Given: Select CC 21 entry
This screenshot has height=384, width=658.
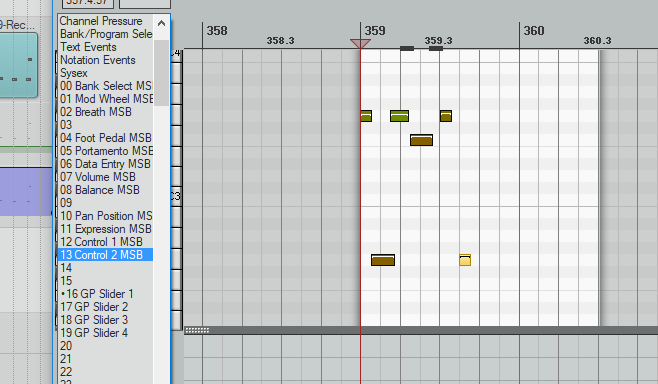Looking at the screenshot, I should coord(105,359).
